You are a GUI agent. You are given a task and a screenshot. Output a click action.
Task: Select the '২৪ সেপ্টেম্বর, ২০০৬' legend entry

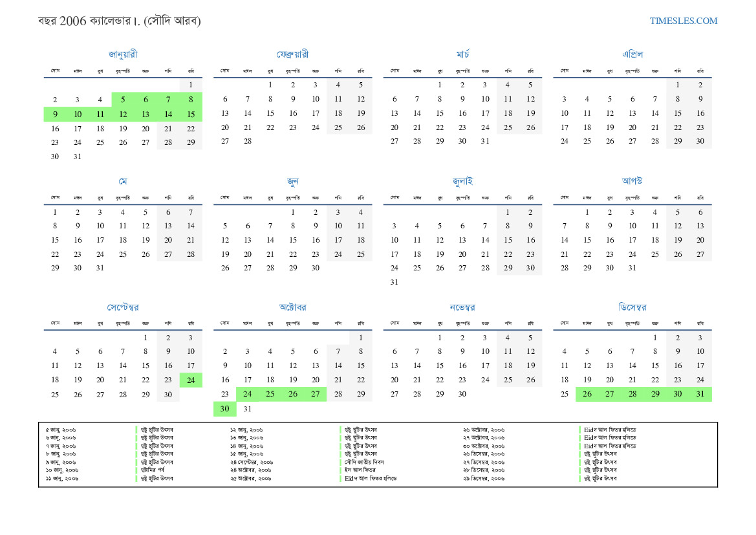[252, 463]
